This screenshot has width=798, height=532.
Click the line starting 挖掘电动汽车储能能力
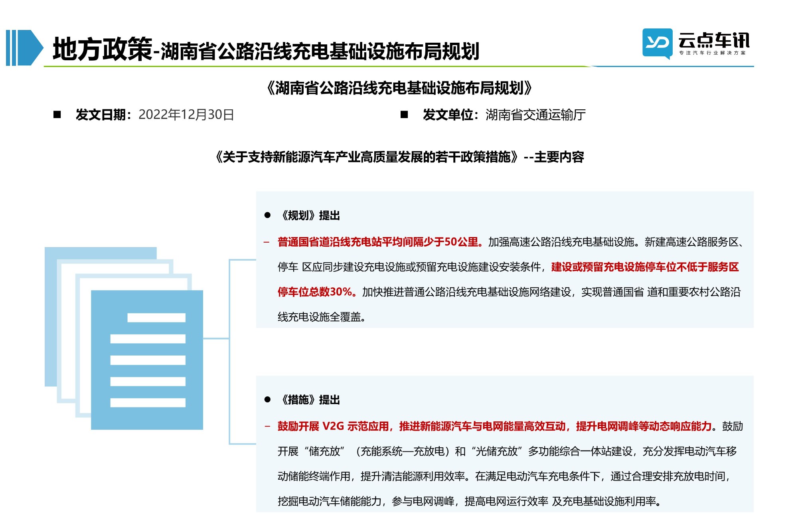tap(469, 501)
